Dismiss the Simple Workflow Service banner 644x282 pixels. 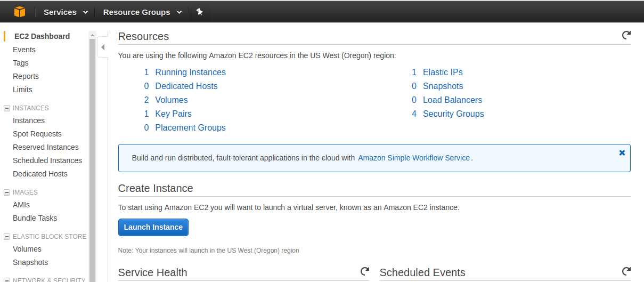coord(622,152)
